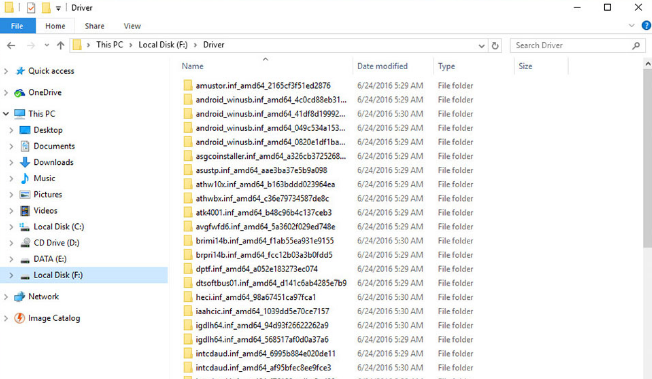
Task: Click the Back navigation arrow
Action: 11,45
